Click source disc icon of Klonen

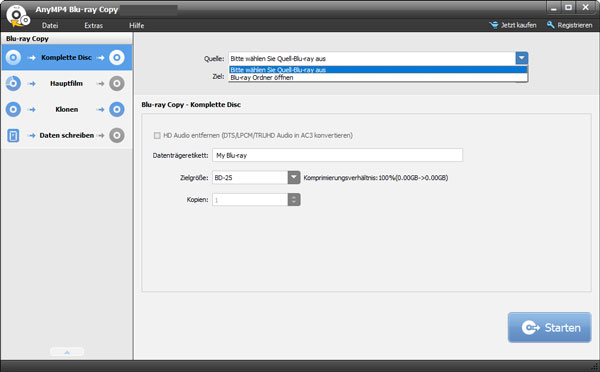(x=13, y=109)
